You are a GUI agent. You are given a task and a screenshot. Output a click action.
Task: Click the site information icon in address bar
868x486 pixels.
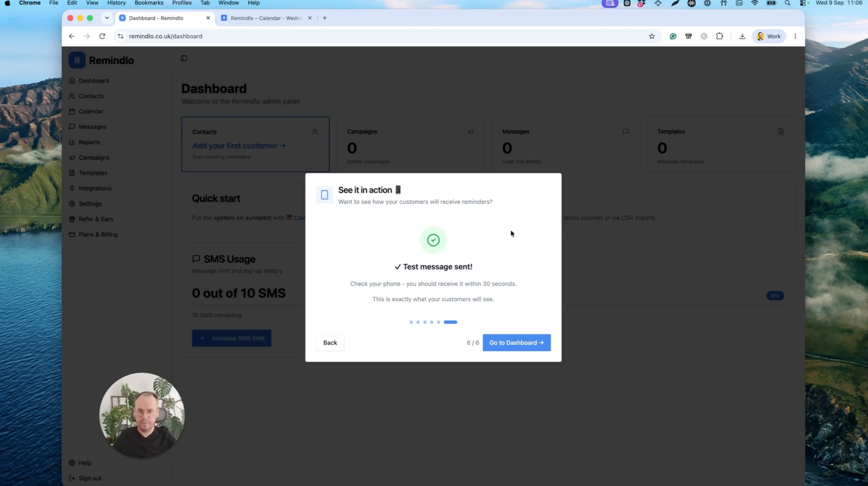point(120,36)
